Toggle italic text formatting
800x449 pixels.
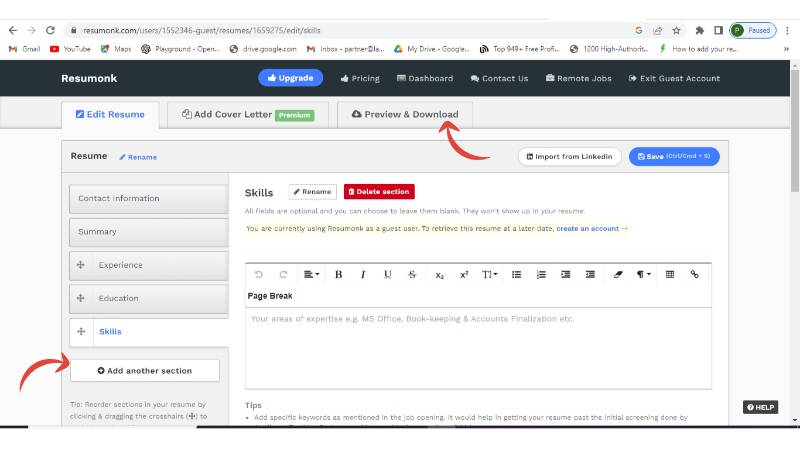point(363,274)
